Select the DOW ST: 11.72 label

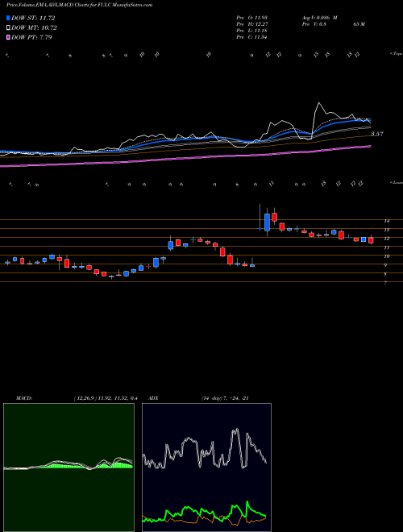click(x=33, y=18)
